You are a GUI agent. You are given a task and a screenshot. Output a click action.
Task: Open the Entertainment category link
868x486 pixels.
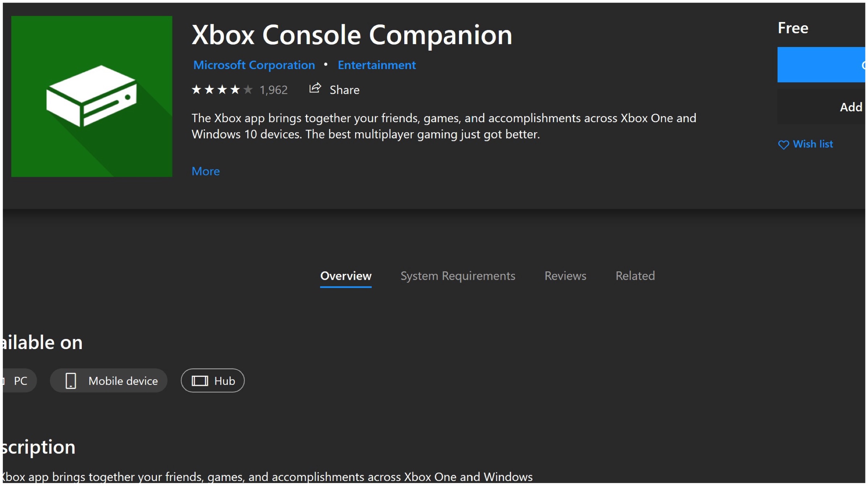376,65
